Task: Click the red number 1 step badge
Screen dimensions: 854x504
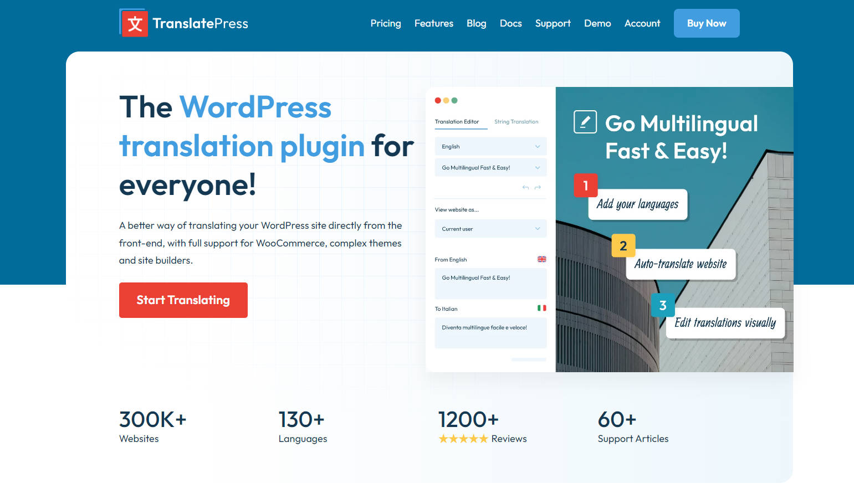Action: (585, 186)
